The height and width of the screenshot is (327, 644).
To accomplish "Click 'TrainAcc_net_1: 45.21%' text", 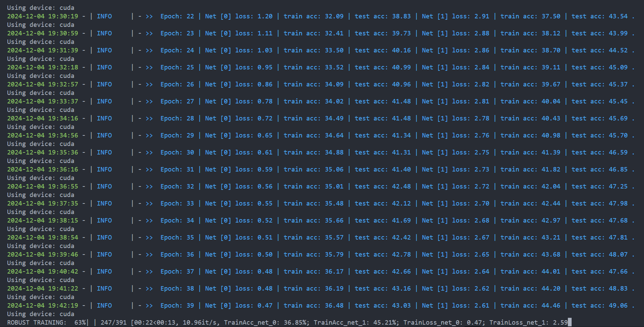I will (356, 323).
